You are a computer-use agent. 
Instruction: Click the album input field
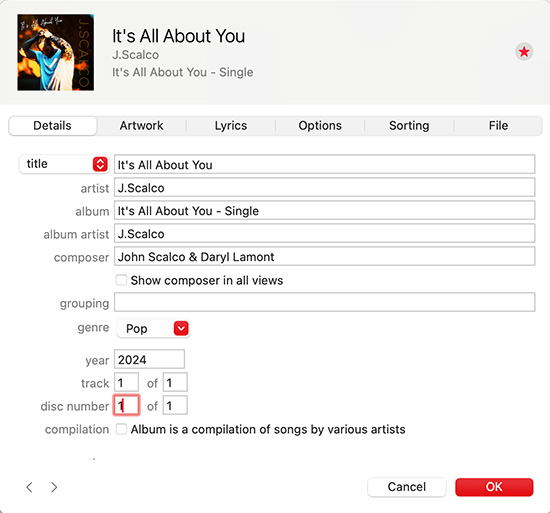(x=324, y=210)
